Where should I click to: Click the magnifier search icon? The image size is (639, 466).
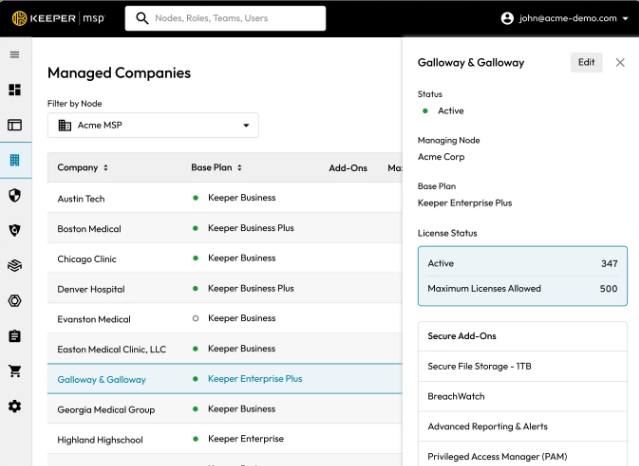[142, 18]
